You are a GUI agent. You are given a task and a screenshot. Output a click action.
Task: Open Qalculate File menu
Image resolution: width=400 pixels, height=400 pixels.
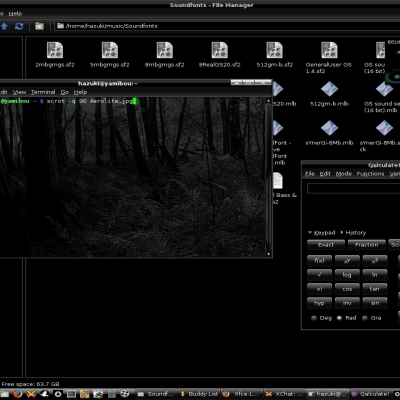click(310, 174)
